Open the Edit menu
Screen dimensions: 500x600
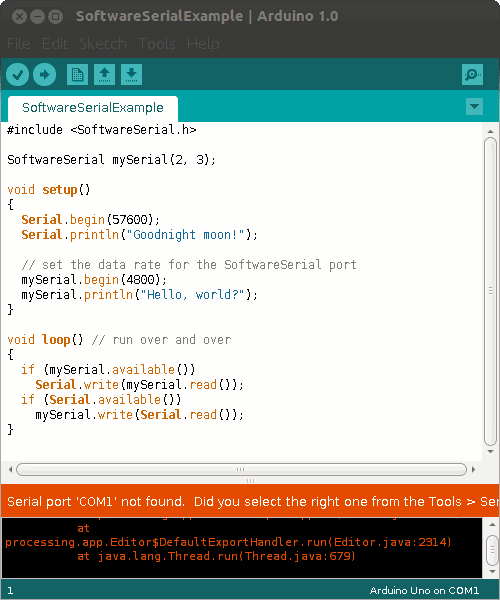[x=55, y=44]
